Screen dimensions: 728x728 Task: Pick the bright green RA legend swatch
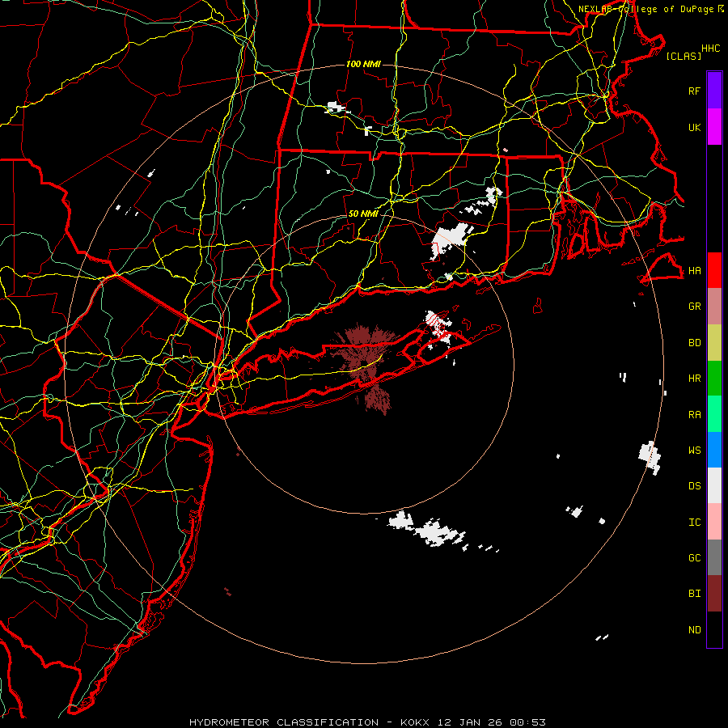point(714,414)
